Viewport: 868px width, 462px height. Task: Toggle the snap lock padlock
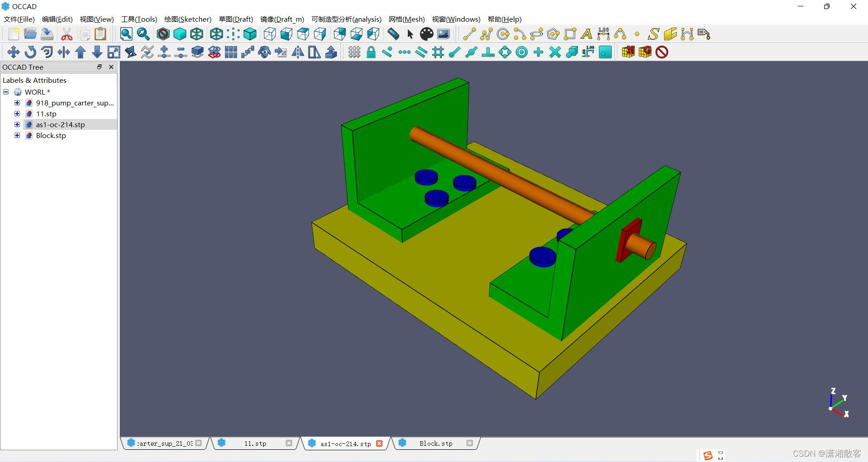pos(371,52)
